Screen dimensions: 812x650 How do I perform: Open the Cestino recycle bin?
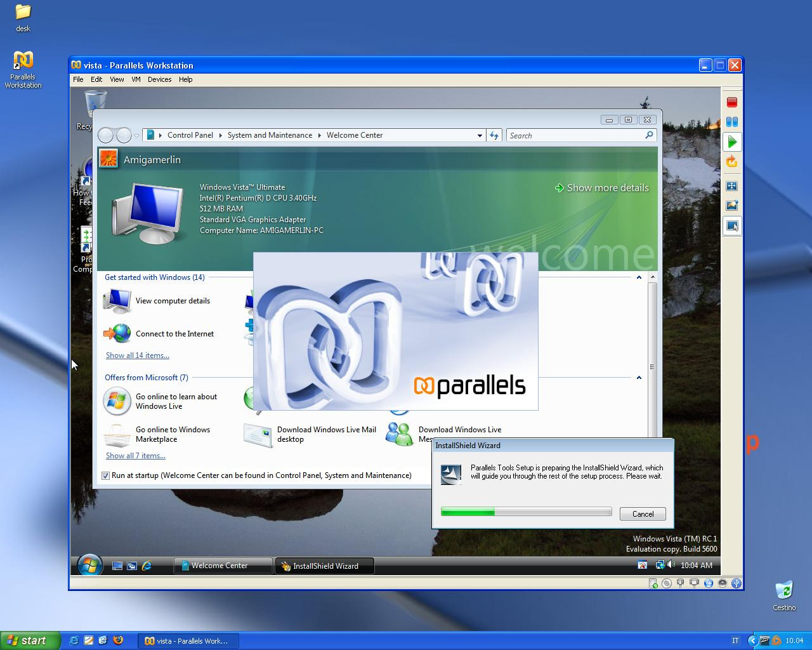[784, 595]
